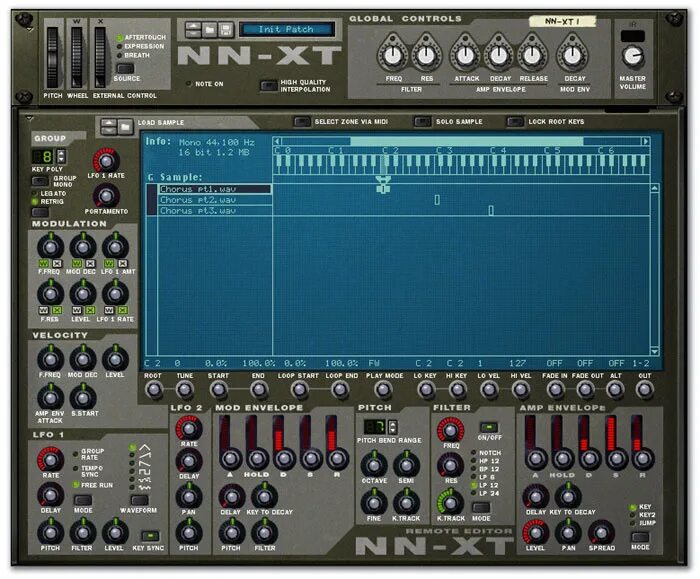Toggle the Group Mono button
This screenshot has height=579, width=700.
tap(40, 181)
